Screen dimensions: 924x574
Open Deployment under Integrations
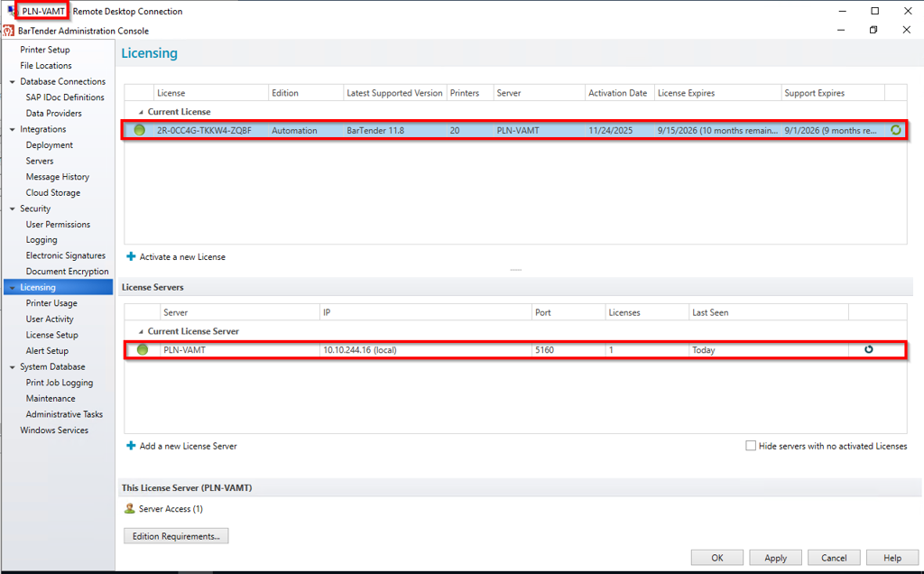pos(50,145)
